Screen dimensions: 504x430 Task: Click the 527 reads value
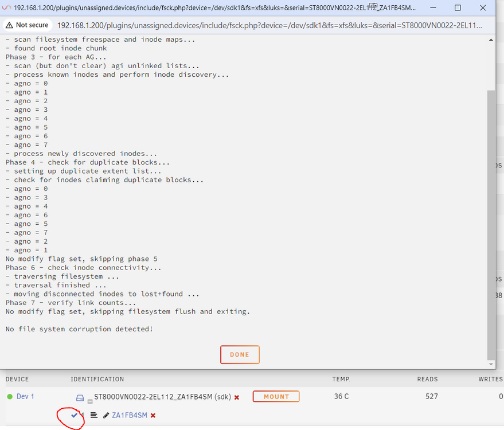tap(432, 396)
